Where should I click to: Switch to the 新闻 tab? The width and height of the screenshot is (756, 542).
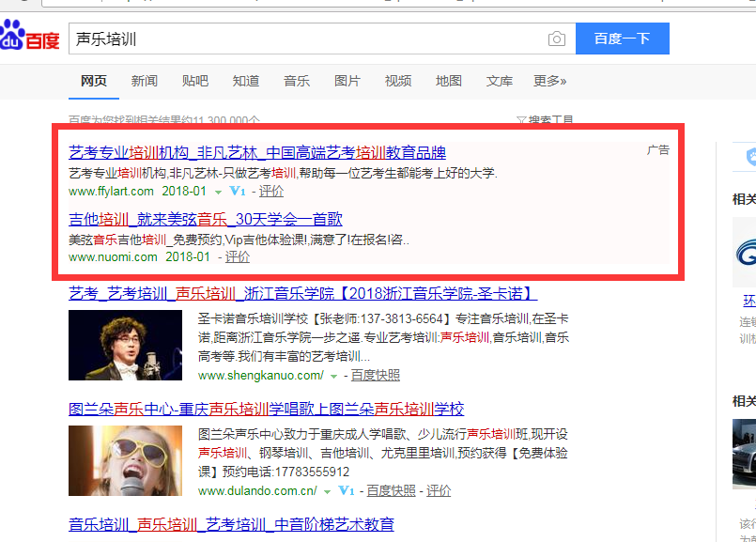145,81
